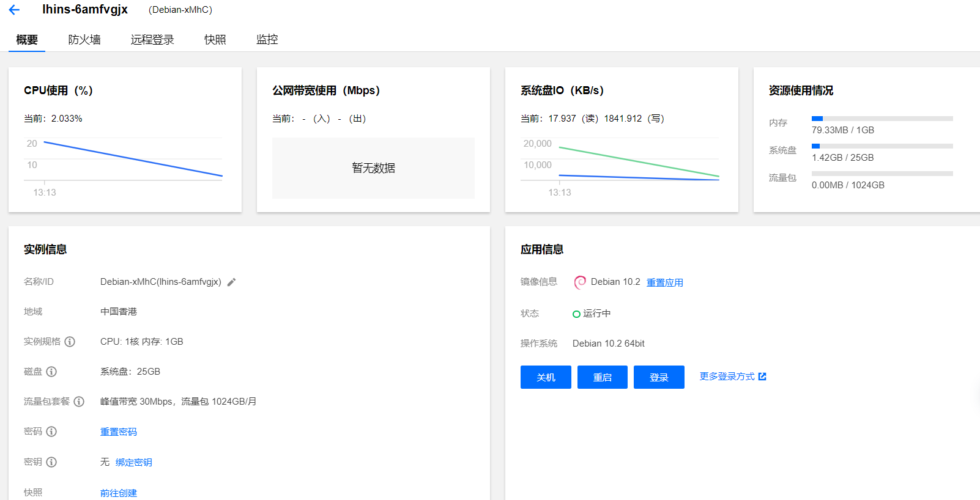
Task: Log in using the 登录 button
Action: click(659, 377)
